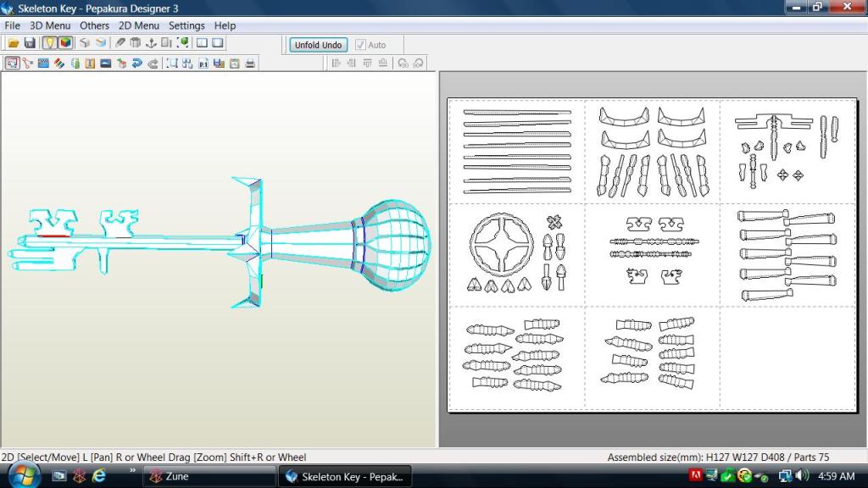Open the Settings menu
868x488 pixels.
click(x=186, y=25)
